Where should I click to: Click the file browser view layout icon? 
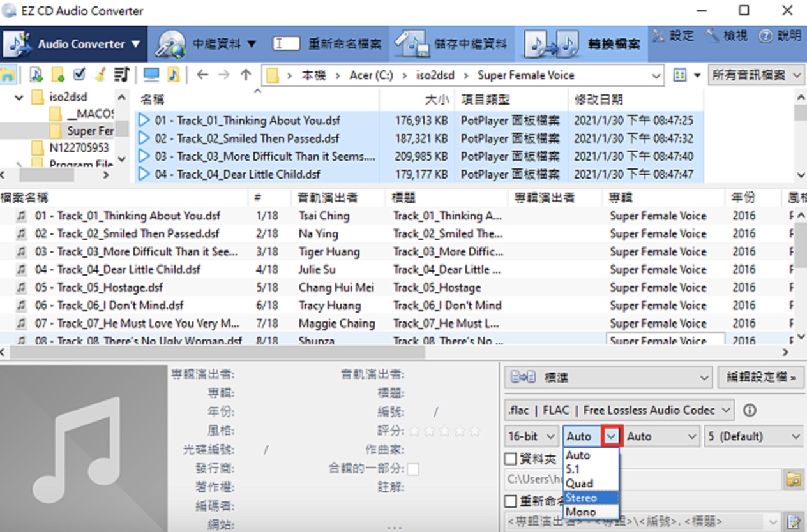click(x=680, y=75)
